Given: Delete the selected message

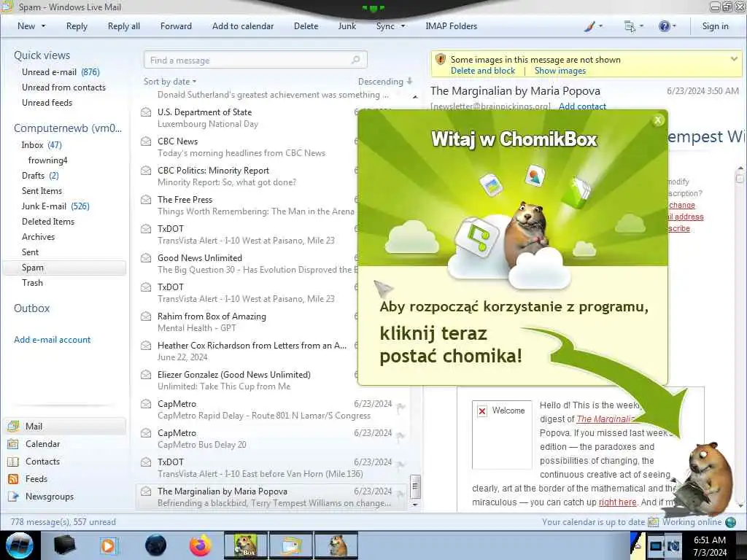Looking at the screenshot, I should pyautogui.click(x=306, y=26).
